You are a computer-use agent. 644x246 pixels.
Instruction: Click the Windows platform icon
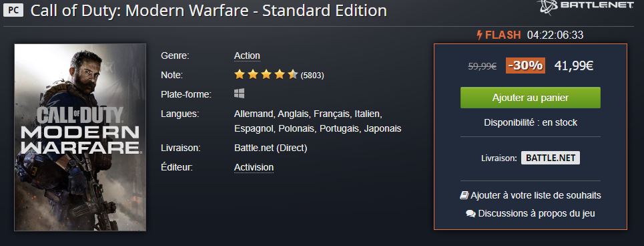(x=240, y=94)
